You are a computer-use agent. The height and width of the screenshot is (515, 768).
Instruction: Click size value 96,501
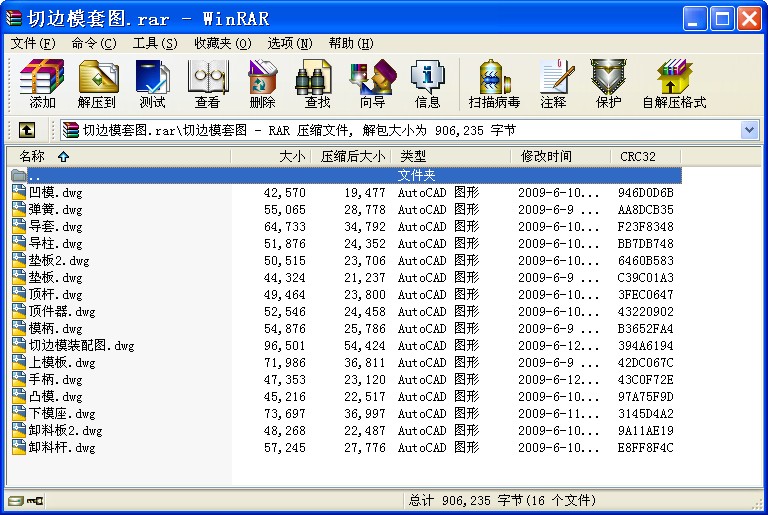tap(285, 345)
